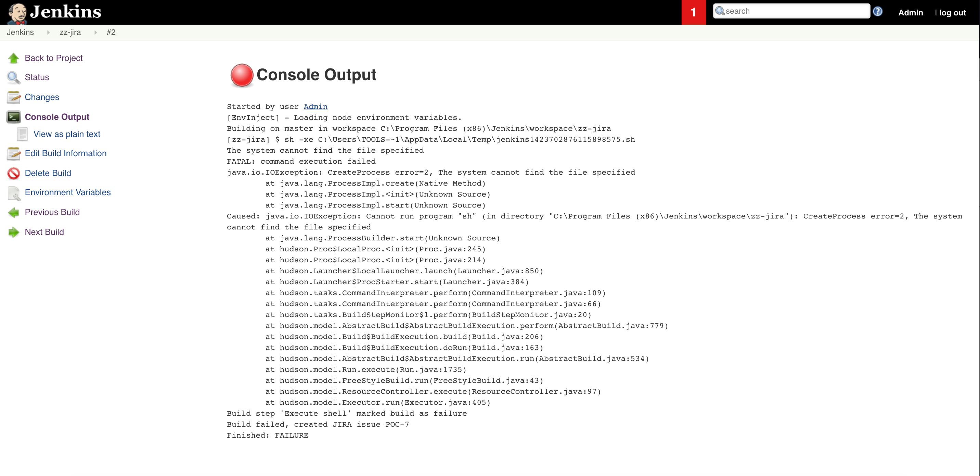The image size is (980, 476).
Task: Click the Status icon in sidebar
Action: pos(14,77)
